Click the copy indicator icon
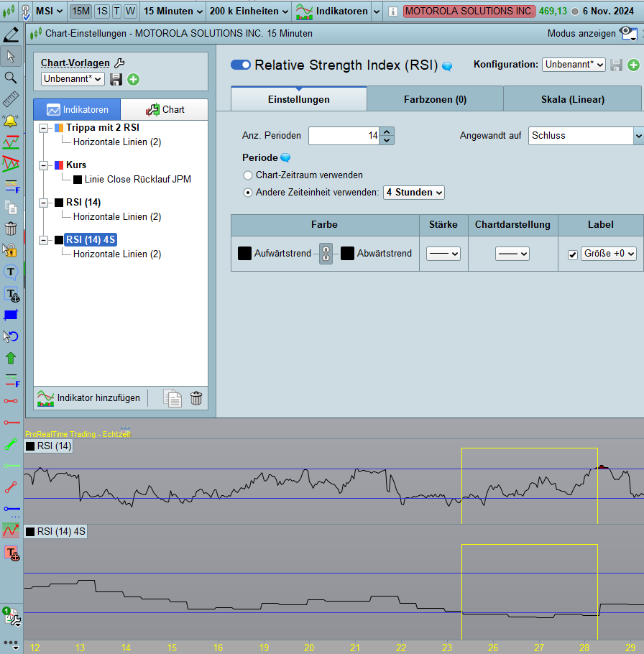 click(172, 398)
